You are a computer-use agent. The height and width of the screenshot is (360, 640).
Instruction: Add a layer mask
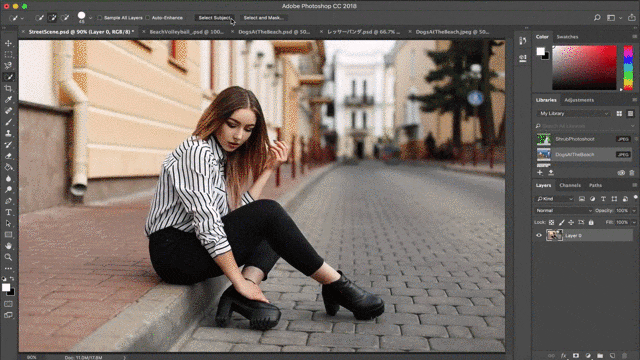576,356
